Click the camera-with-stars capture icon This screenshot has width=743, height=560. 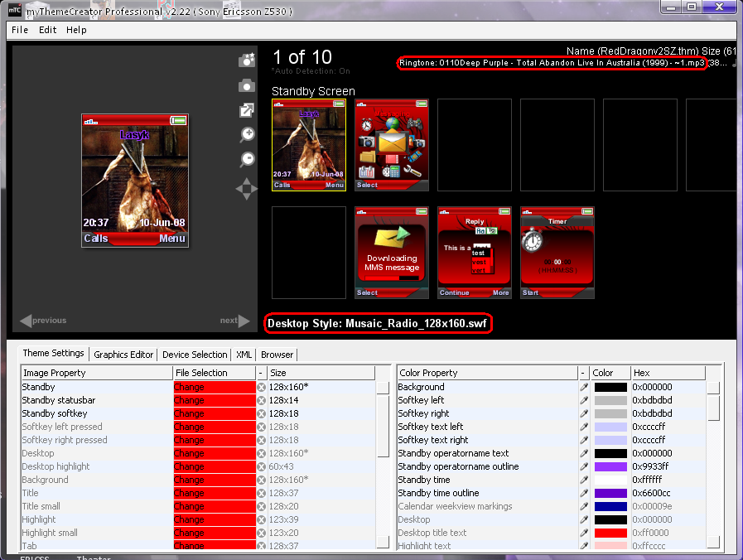pyautogui.click(x=246, y=60)
